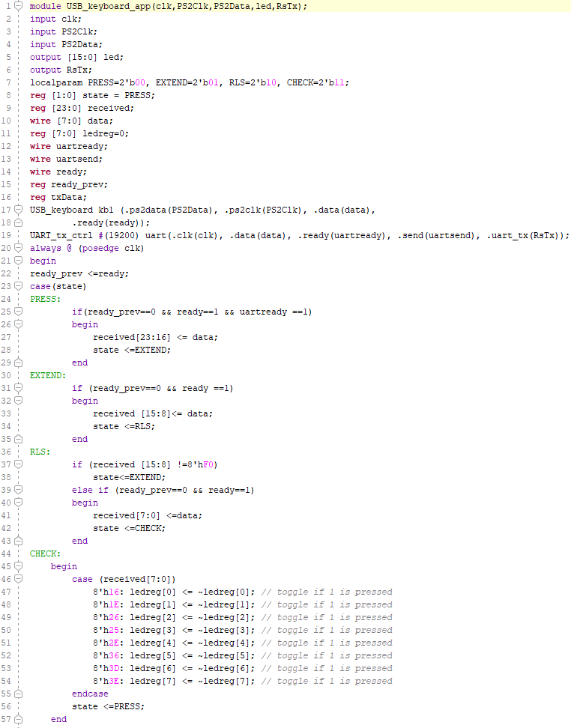Collapse the begin block under CHECK label
This screenshot has height=728, width=571.
19,566
